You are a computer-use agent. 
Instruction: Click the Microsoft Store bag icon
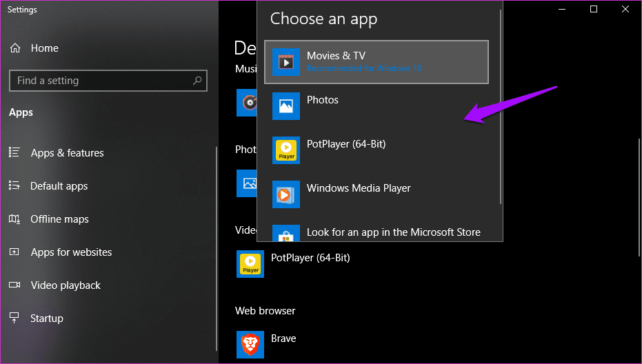(286, 233)
